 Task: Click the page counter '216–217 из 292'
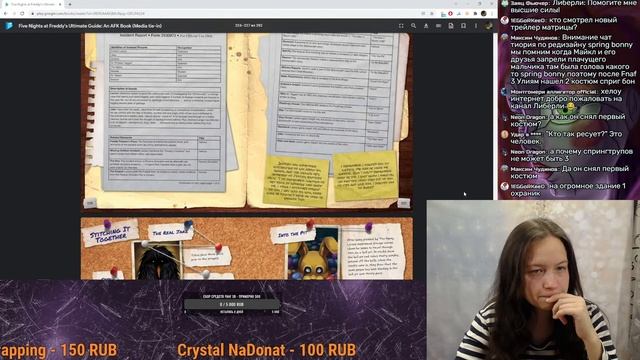[x=249, y=26]
